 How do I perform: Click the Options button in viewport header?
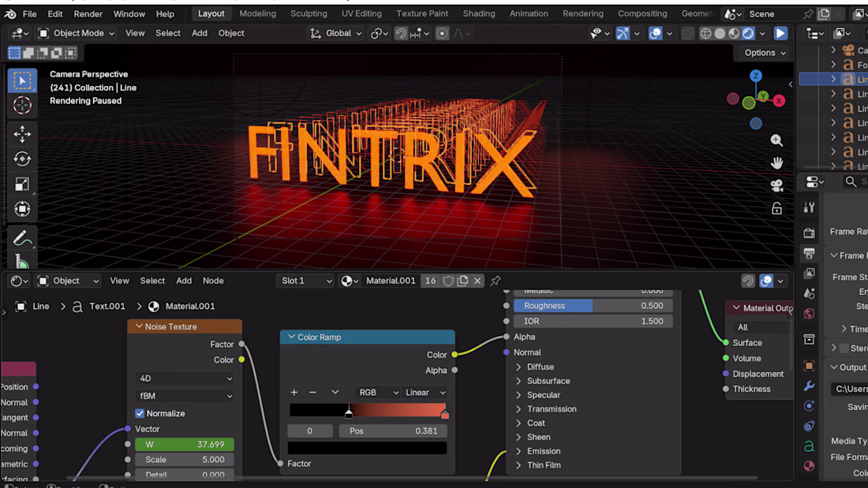pos(765,53)
